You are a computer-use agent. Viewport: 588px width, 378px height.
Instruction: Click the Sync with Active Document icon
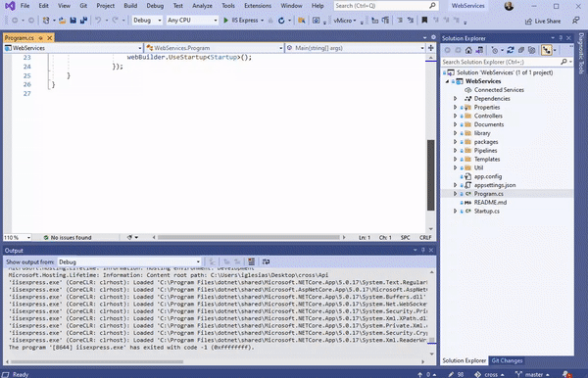511,50
